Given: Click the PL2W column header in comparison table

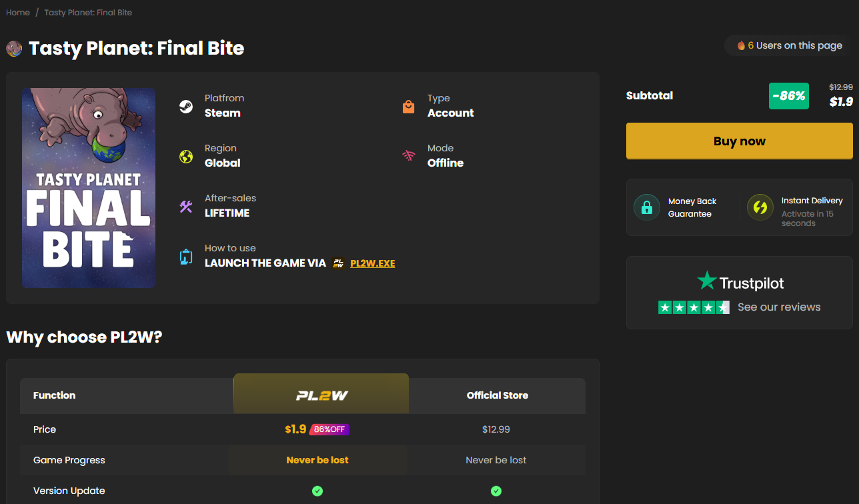Looking at the screenshot, I should pyautogui.click(x=321, y=395).
